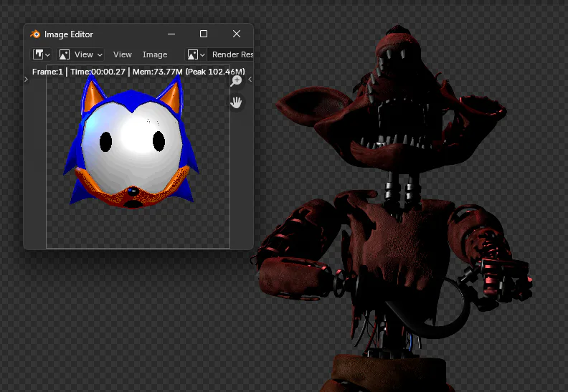Open the editor type dropdown
The image size is (568, 392).
coord(42,54)
